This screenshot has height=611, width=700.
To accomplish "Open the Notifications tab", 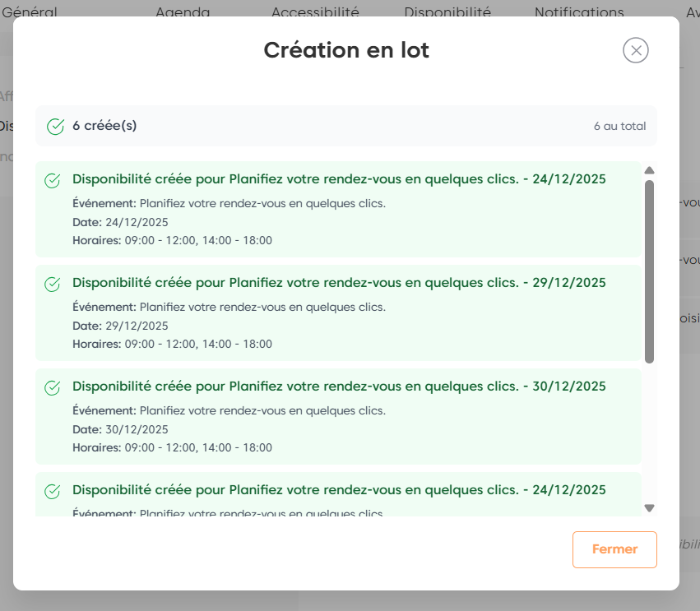I will (579, 12).
